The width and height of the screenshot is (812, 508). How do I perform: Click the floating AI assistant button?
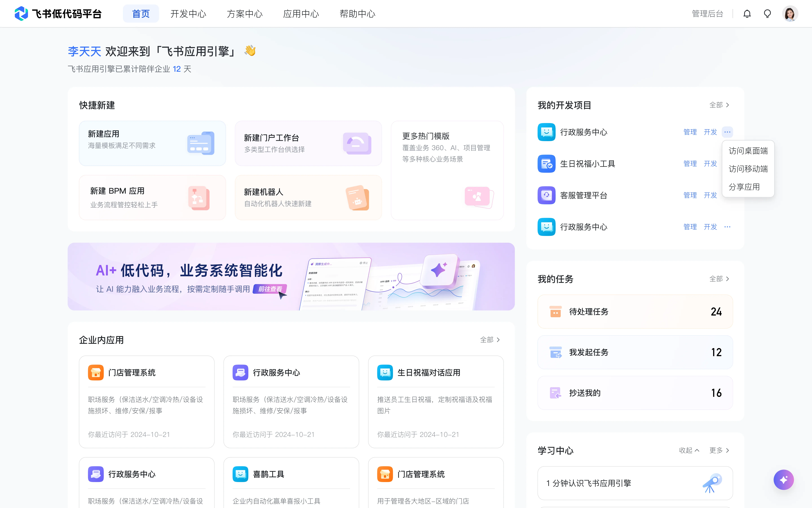click(x=784, y=479)
